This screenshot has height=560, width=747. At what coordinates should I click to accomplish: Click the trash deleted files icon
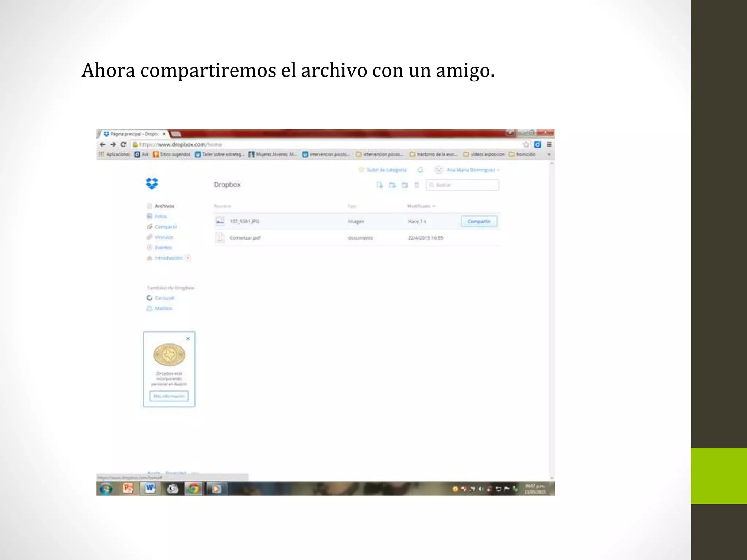[417, 185]
